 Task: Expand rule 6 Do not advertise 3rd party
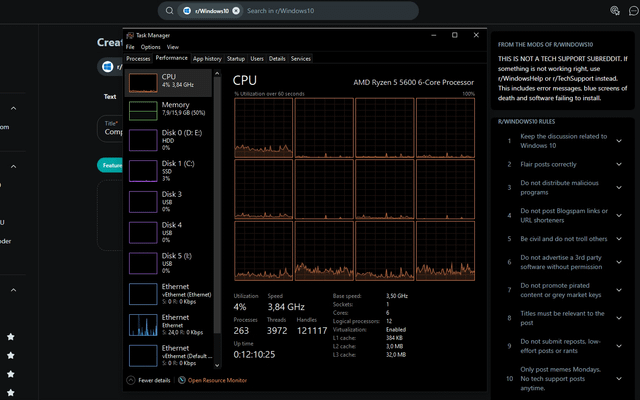point(619,262)
